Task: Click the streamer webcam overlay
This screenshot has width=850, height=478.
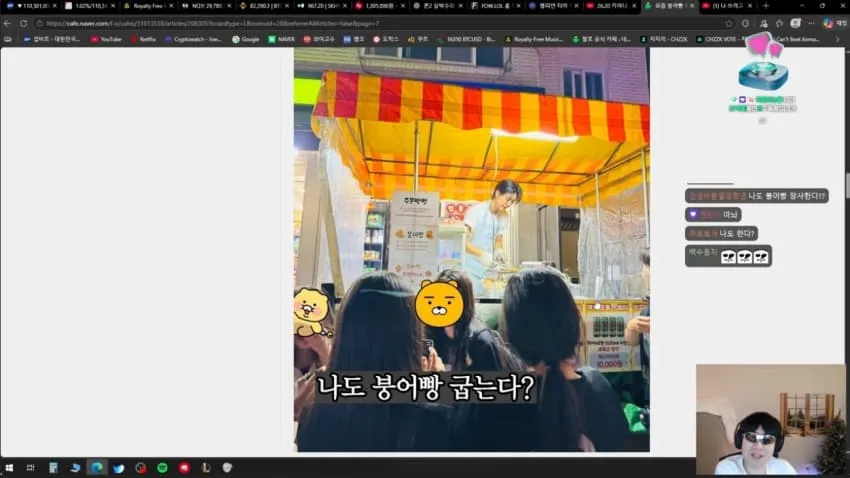Action: click(x=770, y=420)
